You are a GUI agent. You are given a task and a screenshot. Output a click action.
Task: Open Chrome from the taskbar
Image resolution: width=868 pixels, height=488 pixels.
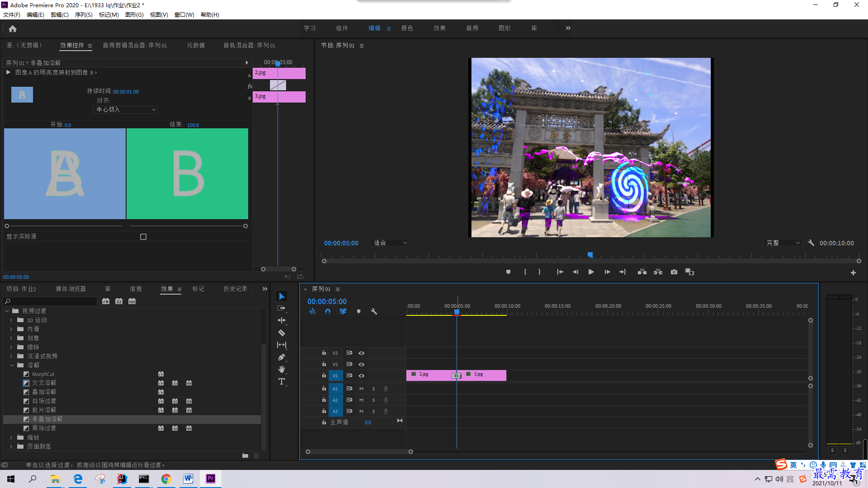pyautogui.click(x=166, y=479)
